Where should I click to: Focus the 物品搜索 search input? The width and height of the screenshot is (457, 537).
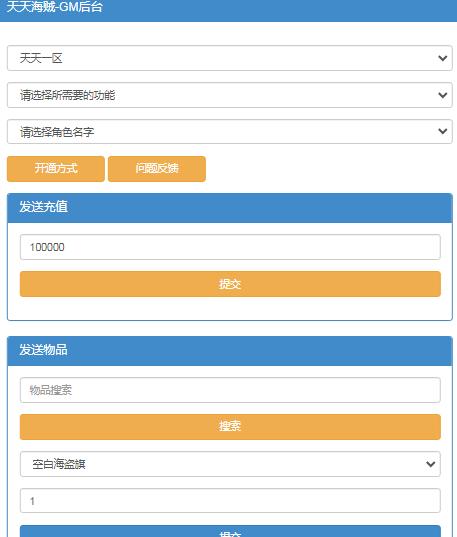(x=230, y=390)
